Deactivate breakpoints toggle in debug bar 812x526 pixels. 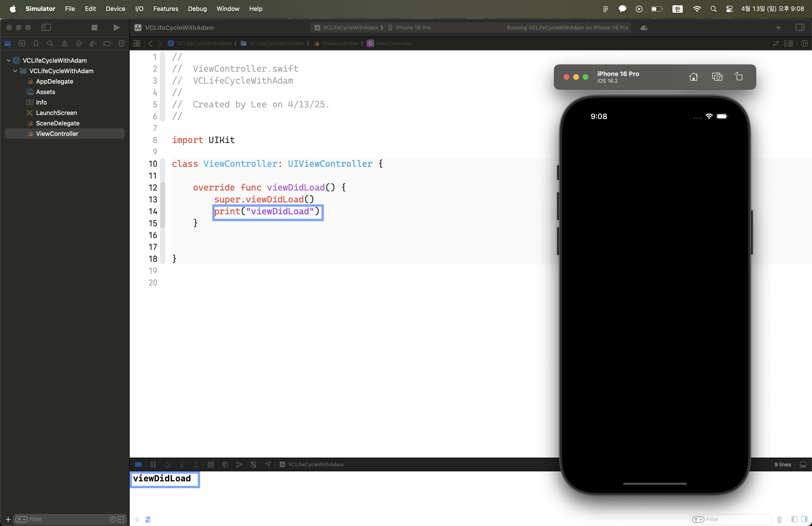coord(138,464)
